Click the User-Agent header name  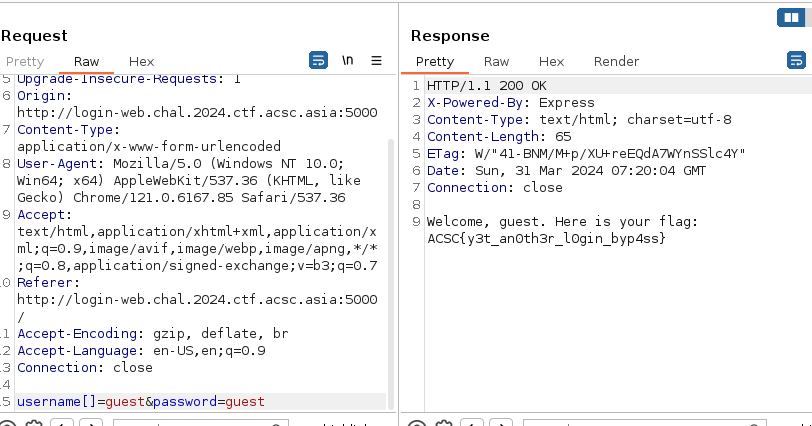click(57, 164)
